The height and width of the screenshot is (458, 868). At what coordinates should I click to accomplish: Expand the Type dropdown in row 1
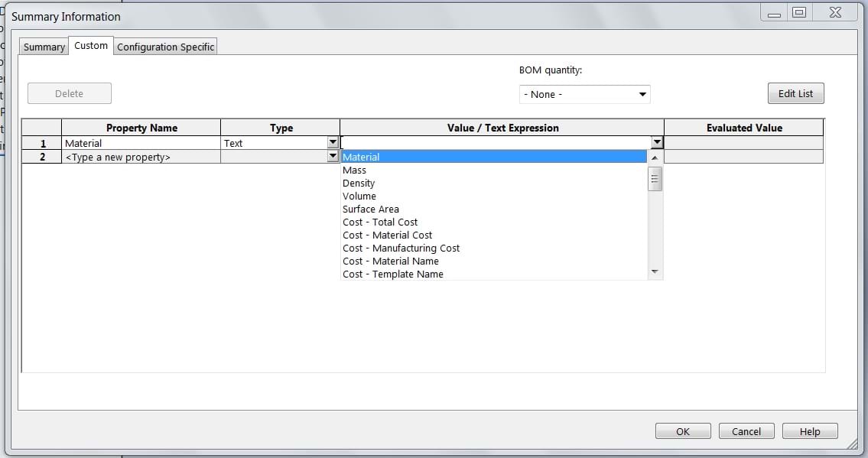click(x=333, y=143)
